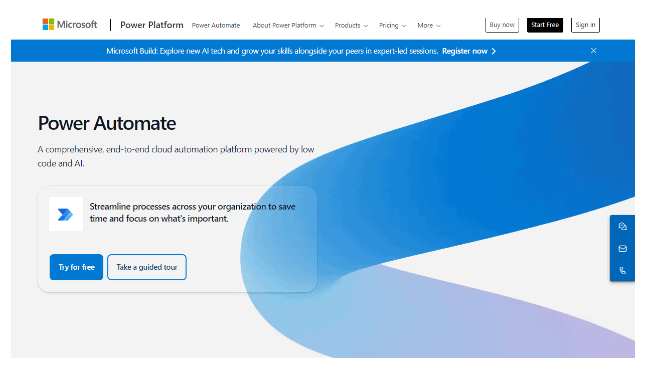Click the Sign in button

[x=585, y=25]
